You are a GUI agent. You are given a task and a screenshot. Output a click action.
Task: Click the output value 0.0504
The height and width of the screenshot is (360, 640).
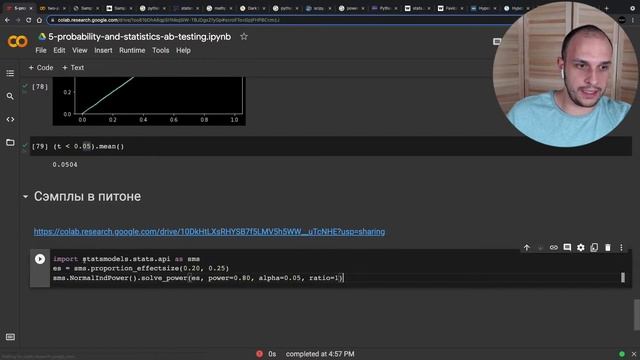coord(65,164)
